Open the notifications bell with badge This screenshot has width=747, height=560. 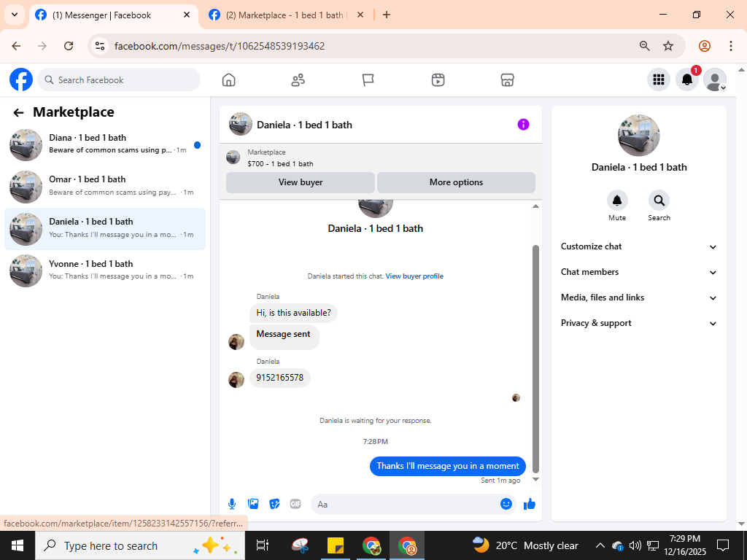click(687, 79)
